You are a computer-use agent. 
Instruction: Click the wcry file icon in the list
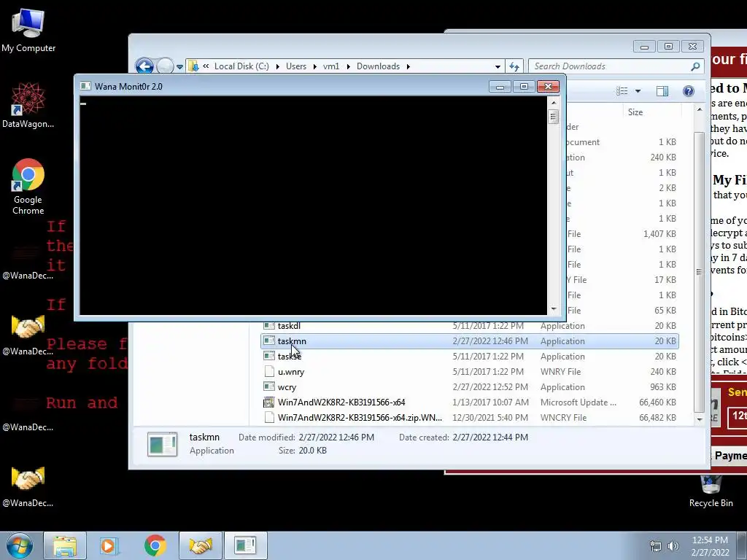coord(269,386)
